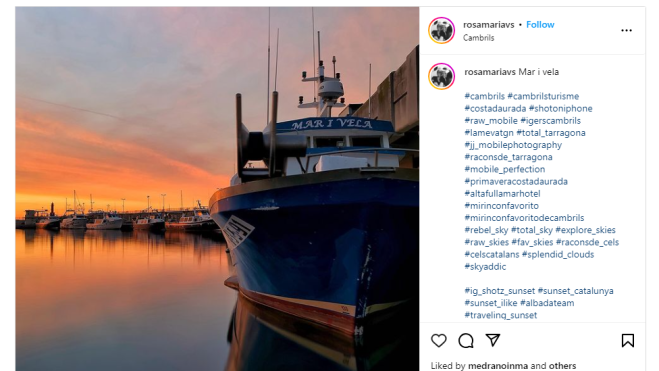View medranoinma's profile from the likes
This screenshot has height=371, width=659.
[498, 366]
